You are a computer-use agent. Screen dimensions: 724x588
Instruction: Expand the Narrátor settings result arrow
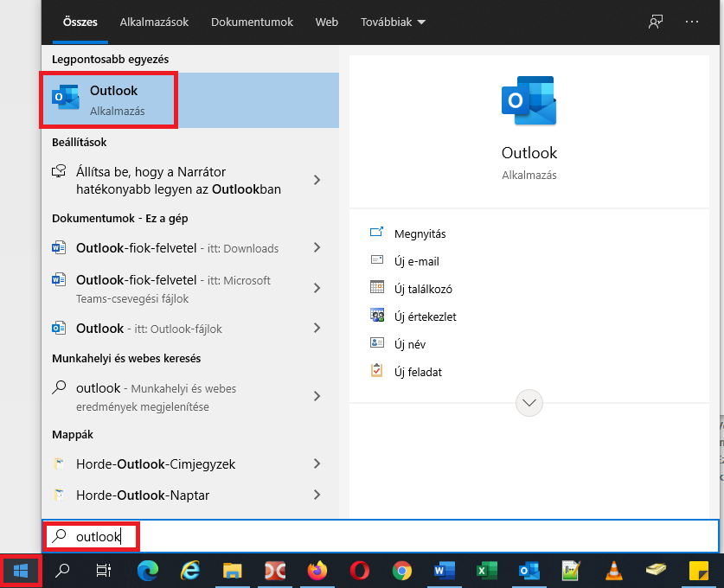click(x=317, y=180)
